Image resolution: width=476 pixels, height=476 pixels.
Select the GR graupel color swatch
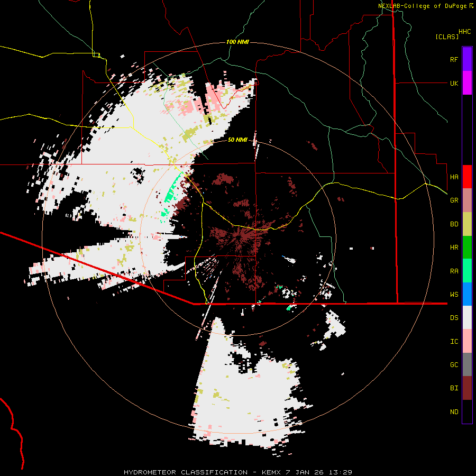click(x=467, y=200)
